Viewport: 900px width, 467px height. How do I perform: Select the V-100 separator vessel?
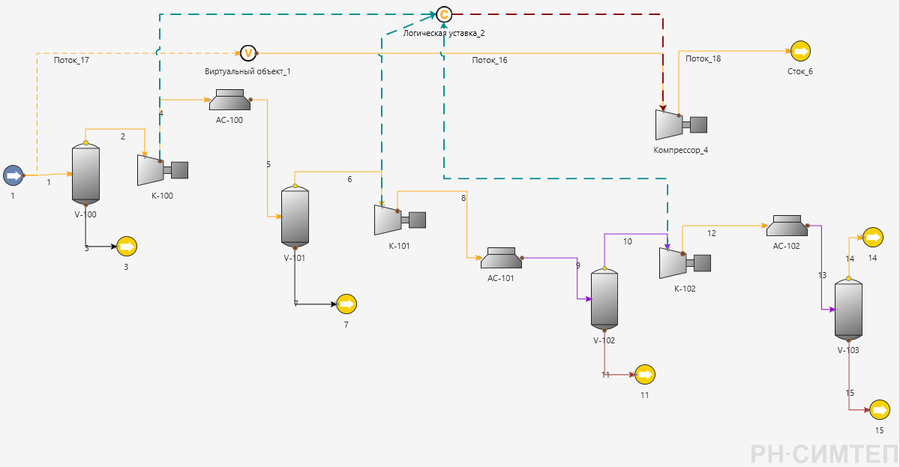point(86,174)
